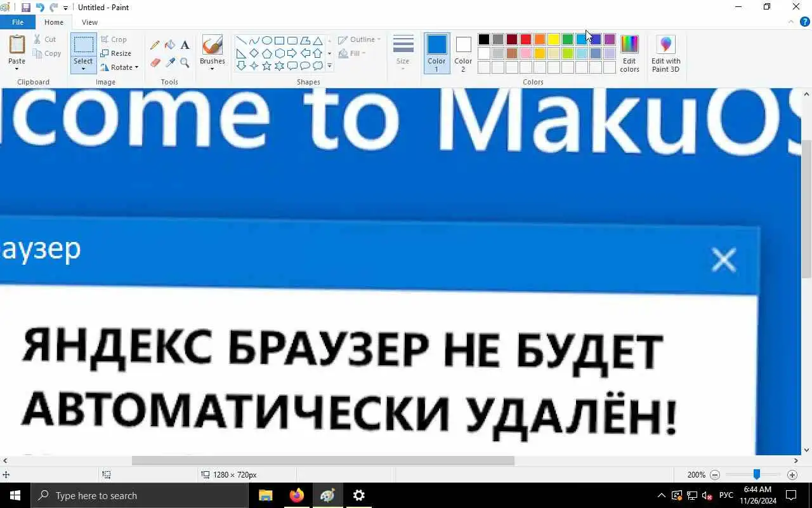The width and height of the screenshot is (812, 508).
Task: Choose the Rectangle shape
Action: point(279,41)
